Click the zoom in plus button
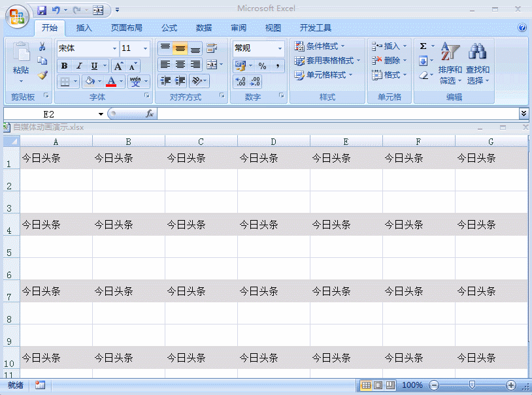532x395 pixels. tap(510, 385)
